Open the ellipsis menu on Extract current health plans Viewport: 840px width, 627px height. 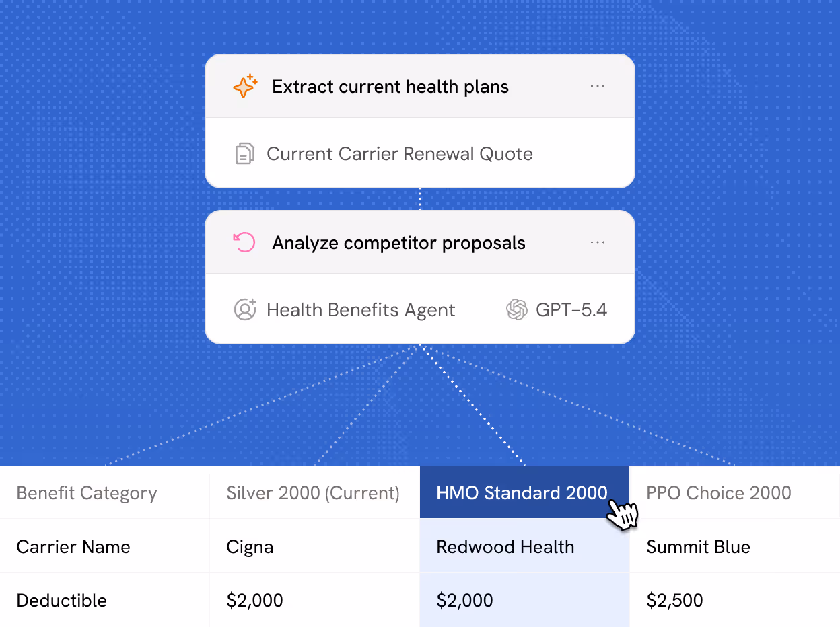click(x=598, y=86)
